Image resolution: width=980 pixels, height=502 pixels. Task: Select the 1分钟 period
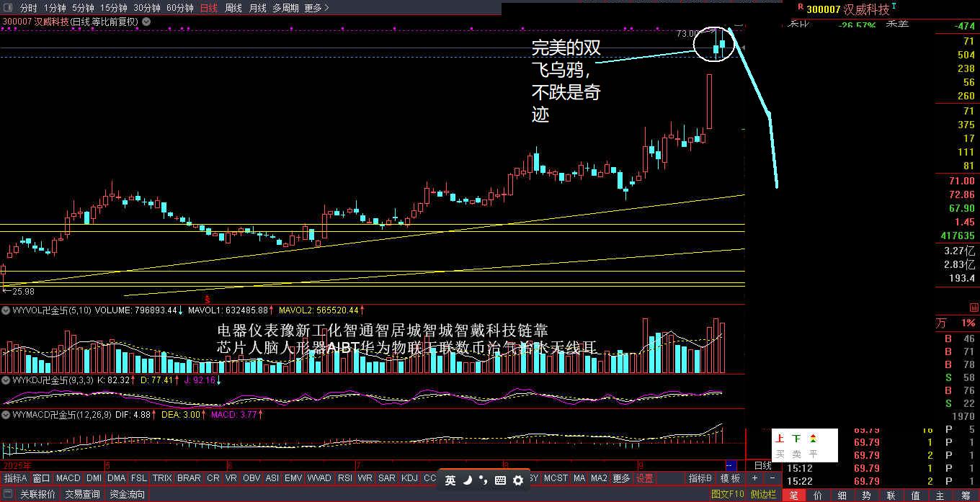coord(55,8)
